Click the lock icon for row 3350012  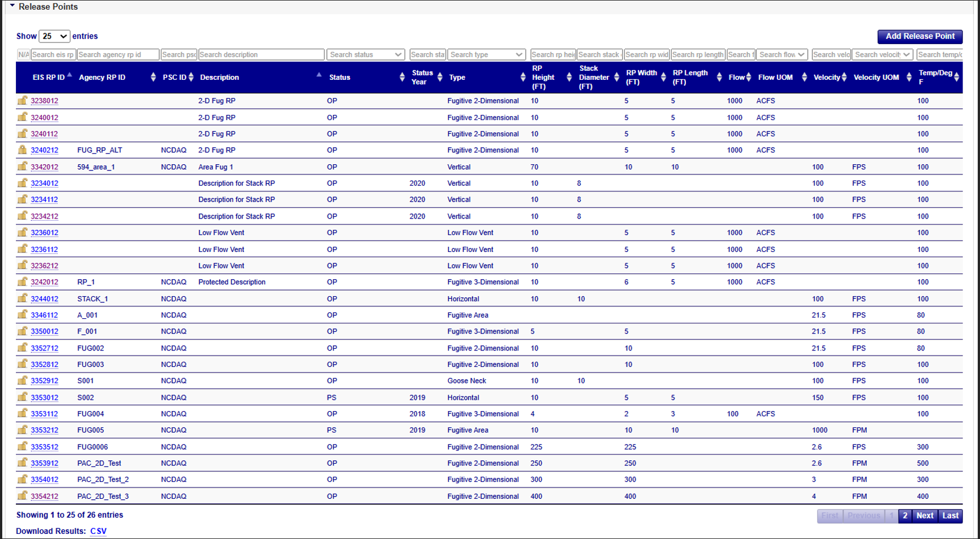[x=22, y=331]
